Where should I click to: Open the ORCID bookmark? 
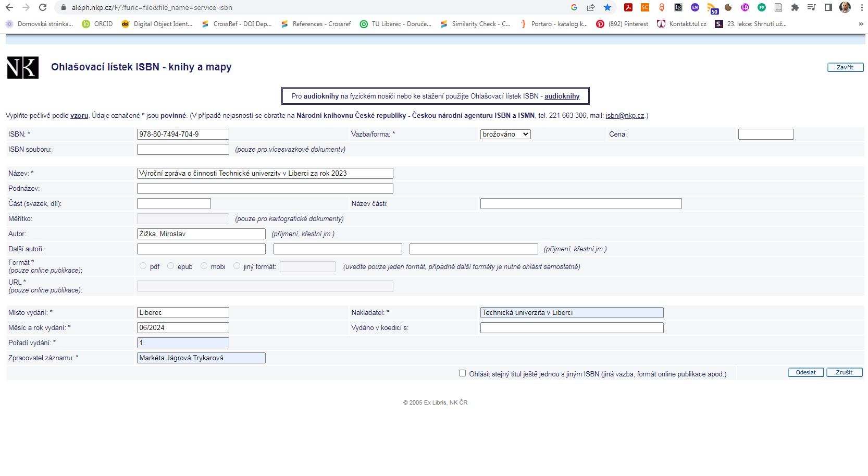coord(97,24)
